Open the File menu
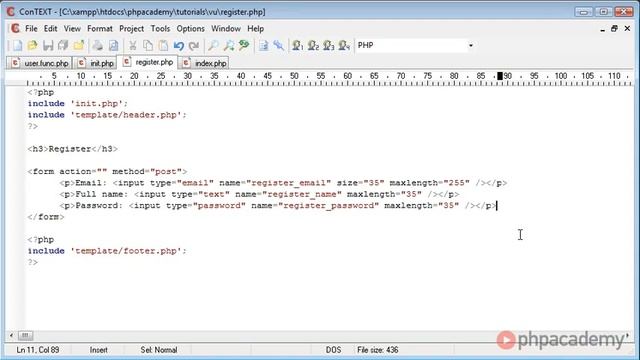Screen dimensions: 640x360 point(31,29)
